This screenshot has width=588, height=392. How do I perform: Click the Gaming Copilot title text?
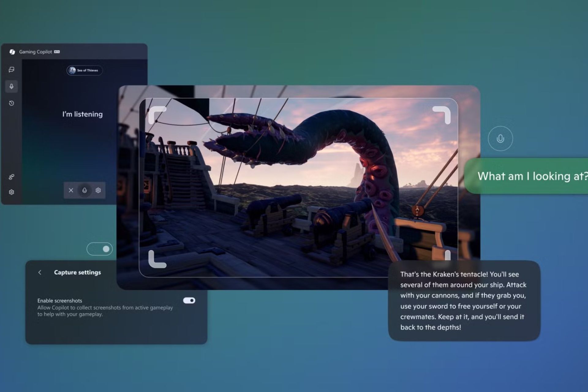pos(36,52)
